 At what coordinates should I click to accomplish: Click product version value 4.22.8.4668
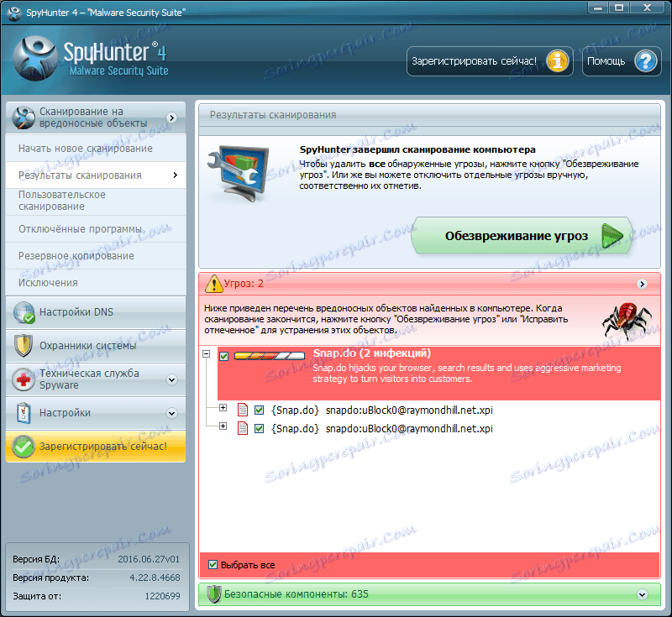155,578
